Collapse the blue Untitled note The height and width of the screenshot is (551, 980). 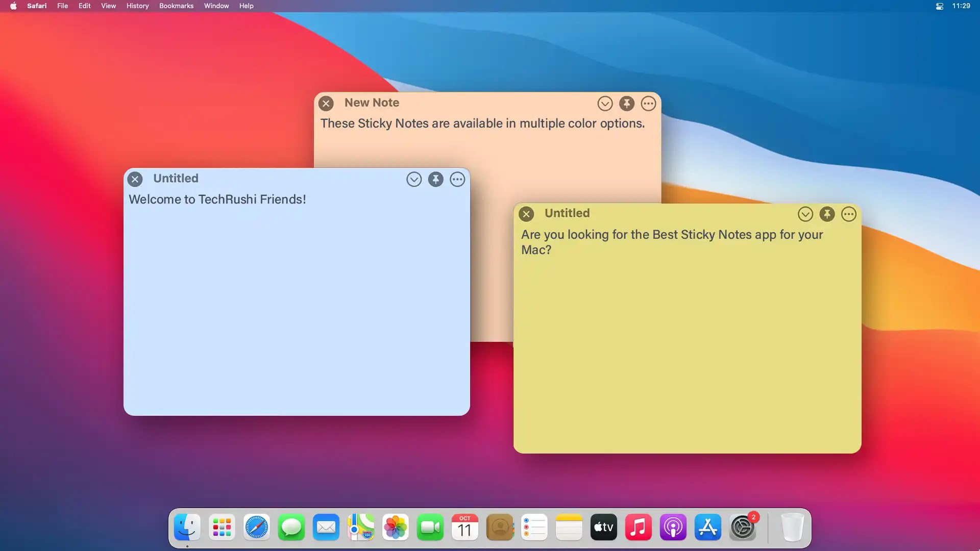(x=414, y=179)
